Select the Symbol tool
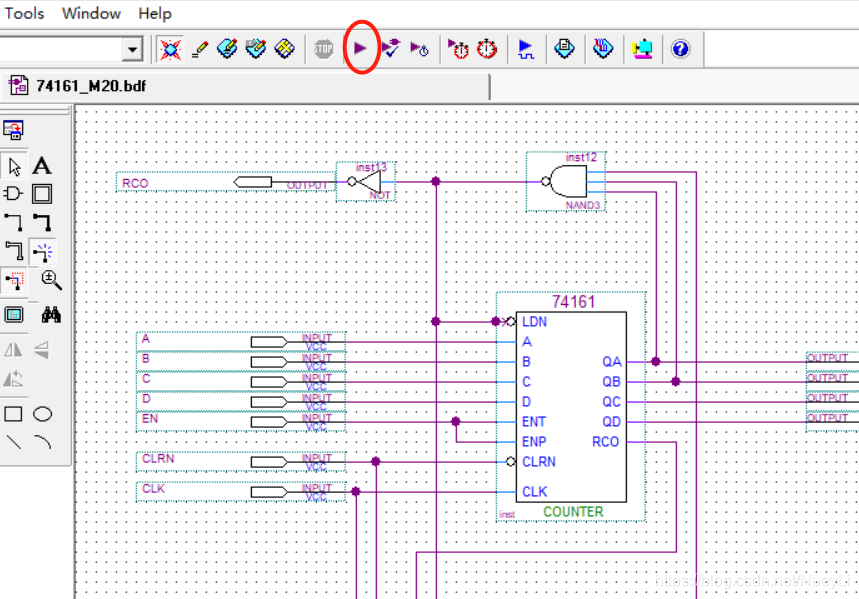The height and width of the screenshot is (599, 859). click(x=13, y=193)
